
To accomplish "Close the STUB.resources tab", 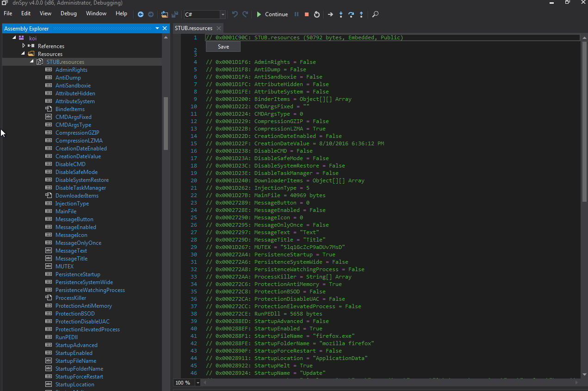I will [x=219, y=28].
